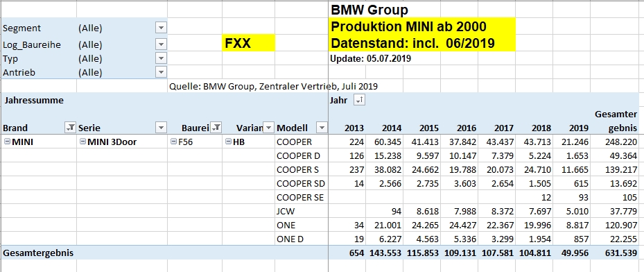The image size is (644, 272).
Task: Select the ONE 2017 value 22.367
Action: pyautogui.click(x=501, y=225)
